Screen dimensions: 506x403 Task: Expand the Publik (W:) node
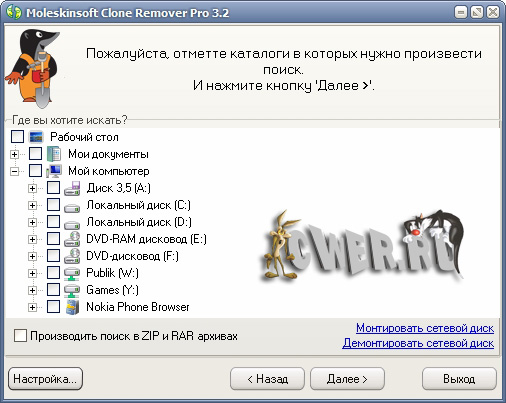(x=32, y=273)
